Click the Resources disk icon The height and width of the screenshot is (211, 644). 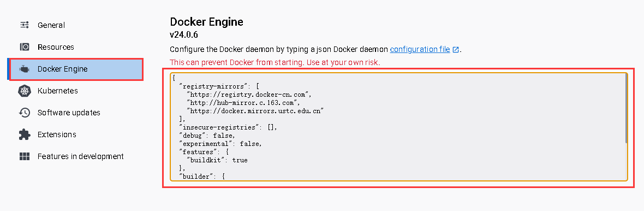(25, 47)
